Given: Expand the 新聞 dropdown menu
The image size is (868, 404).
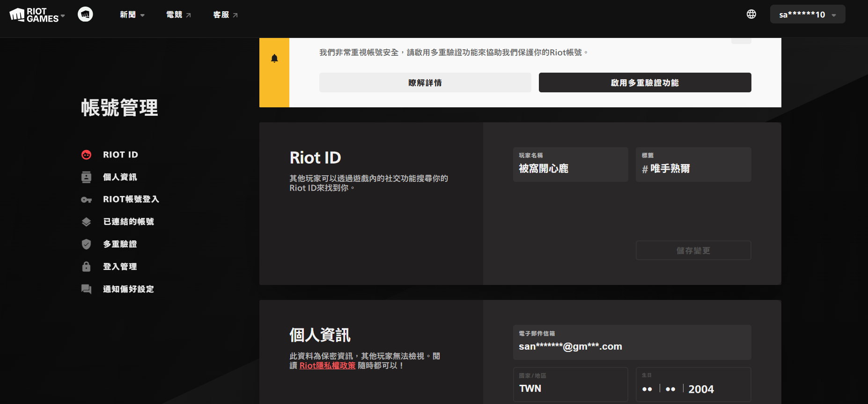Looking at the screenshot, I should tap(132, 15).
